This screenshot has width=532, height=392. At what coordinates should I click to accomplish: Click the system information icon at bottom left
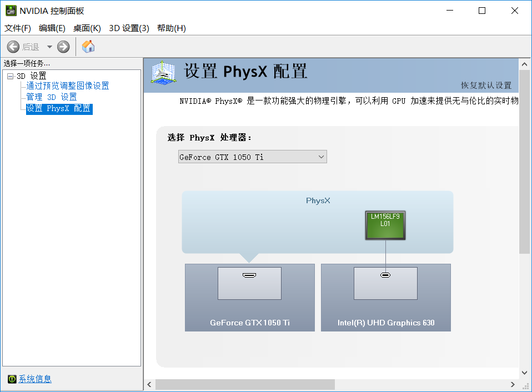click(12, 379)
